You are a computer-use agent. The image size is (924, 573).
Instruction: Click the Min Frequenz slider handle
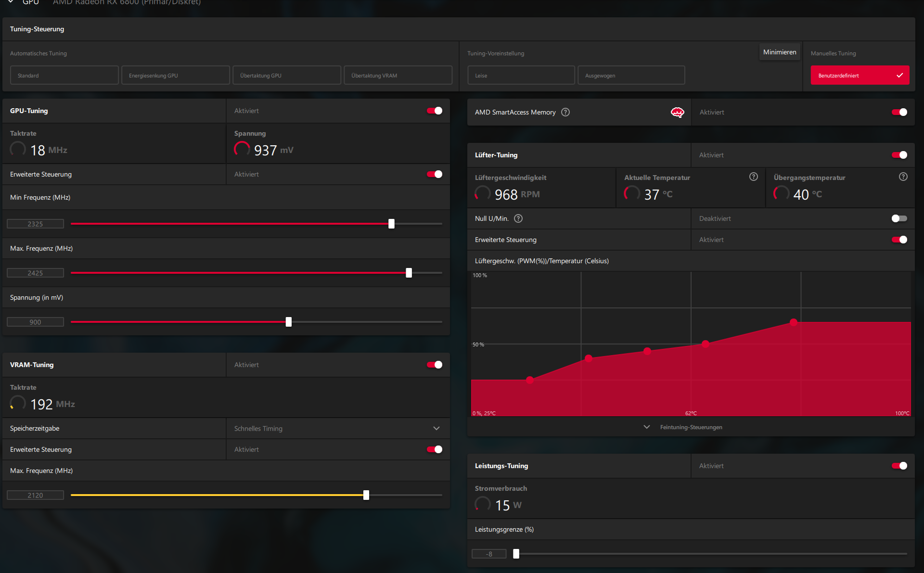[x=391, y=224]
